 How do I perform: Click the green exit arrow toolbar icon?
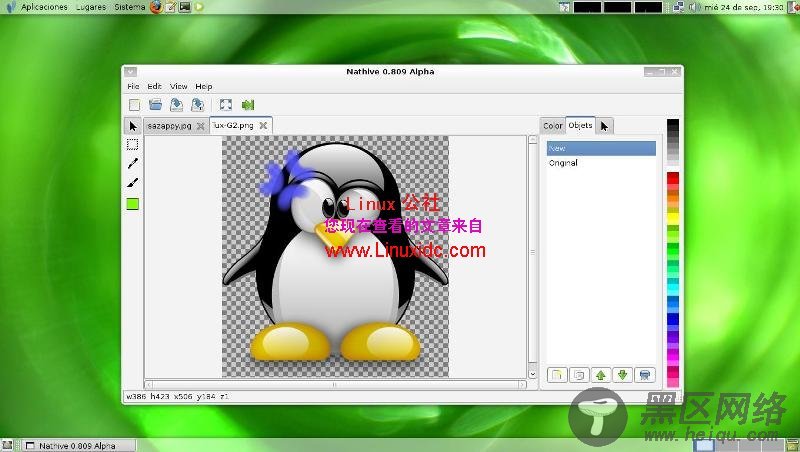[248, 105]
